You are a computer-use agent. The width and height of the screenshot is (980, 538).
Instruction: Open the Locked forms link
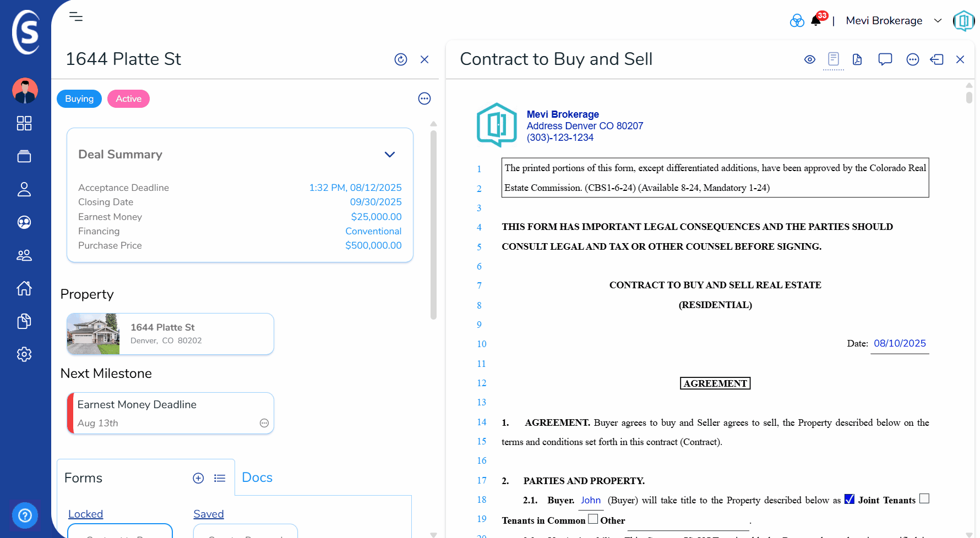(85, 514)
